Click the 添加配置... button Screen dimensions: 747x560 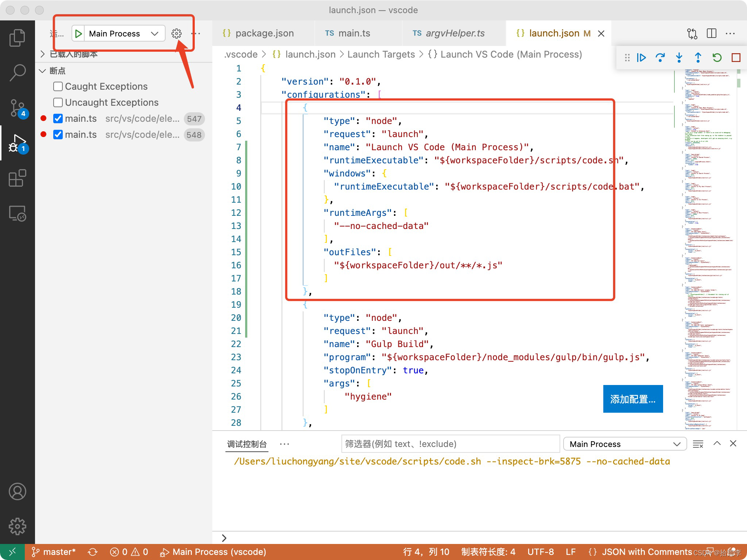(632, 399)
